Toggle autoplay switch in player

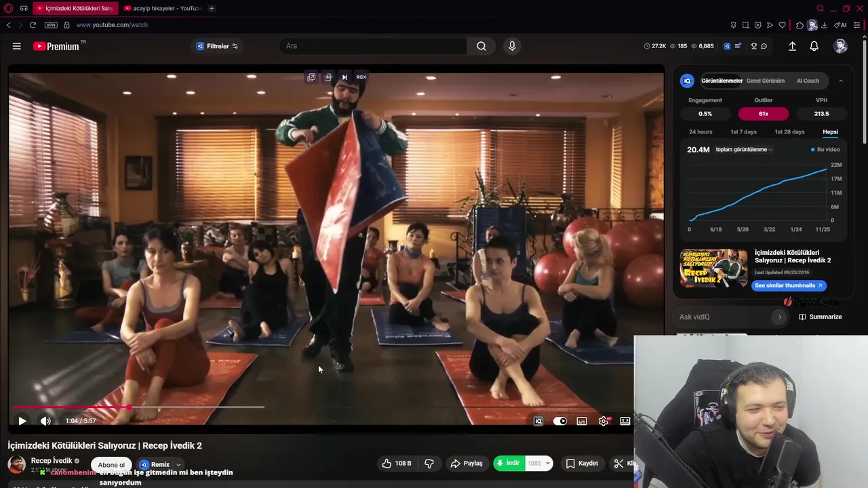(x=560, y=421)
